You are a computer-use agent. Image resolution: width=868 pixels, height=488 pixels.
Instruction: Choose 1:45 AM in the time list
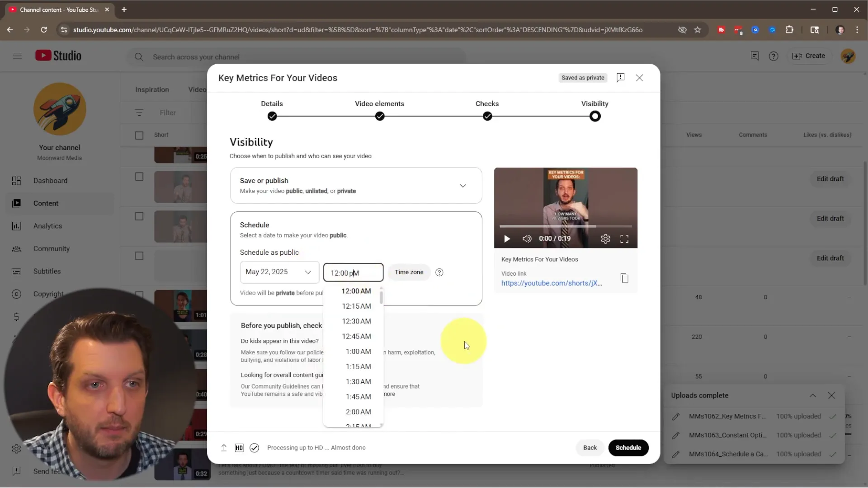[358, 397]
